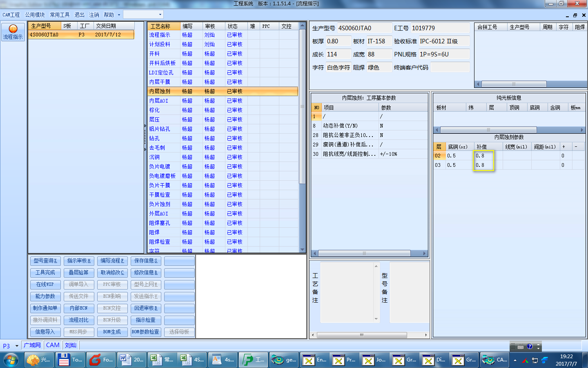Open the 常用工具 menu

(x=60, y=15)
